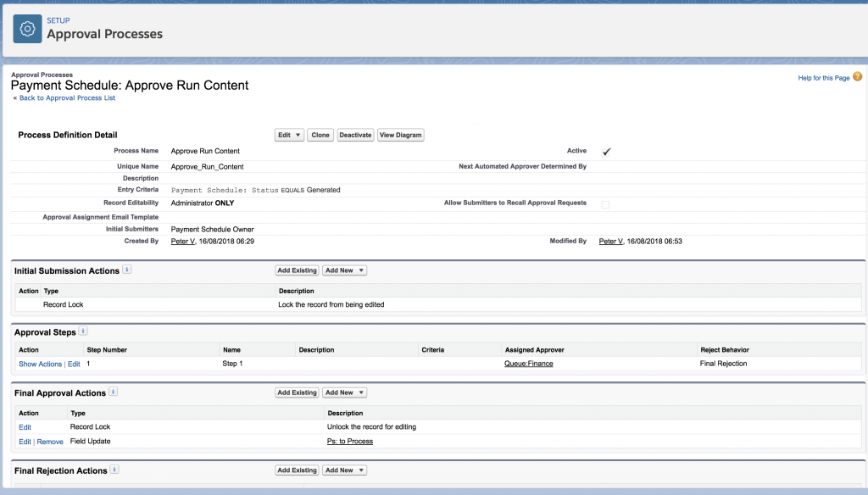Open the Queue:Finance assigned approver link
The height and width of the screenshot is (495, 868).
pyautogui.click(x=529, y=364)
